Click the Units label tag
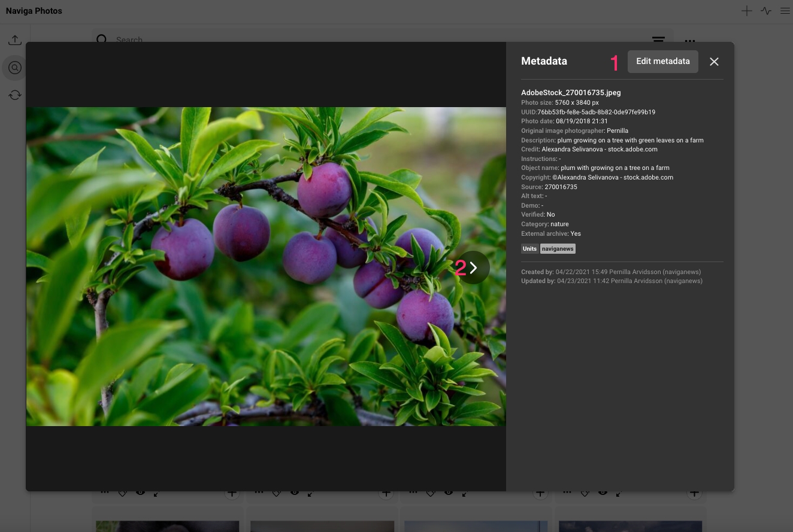The height and width of the screenshot is (532, 793). [x=529, y=249]
